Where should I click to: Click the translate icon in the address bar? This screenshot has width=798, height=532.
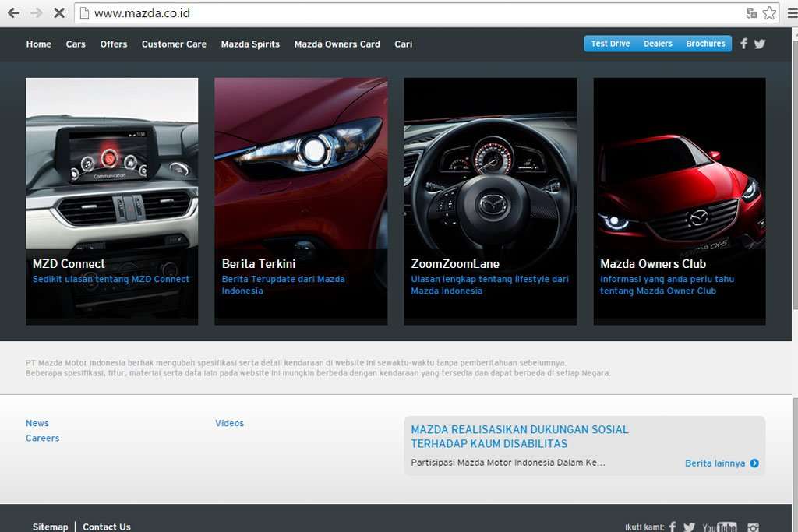point(751,13)
